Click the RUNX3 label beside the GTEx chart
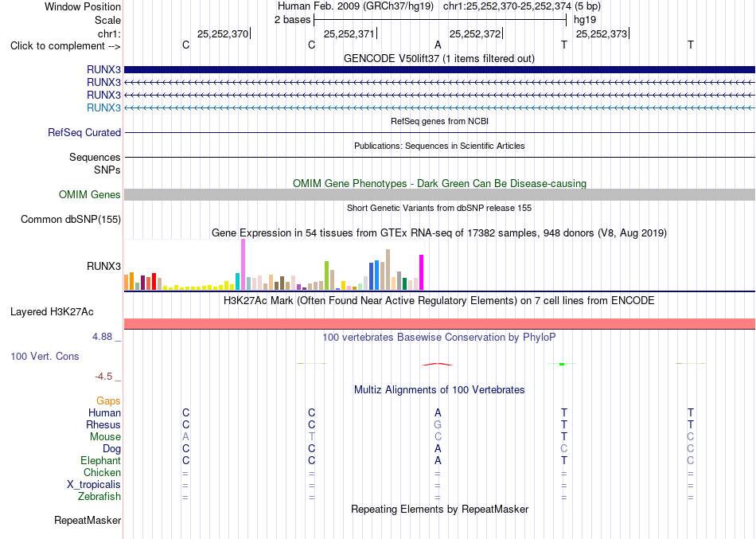The height and width of the screenshot is (539, 756). click(x=103, y=266)
